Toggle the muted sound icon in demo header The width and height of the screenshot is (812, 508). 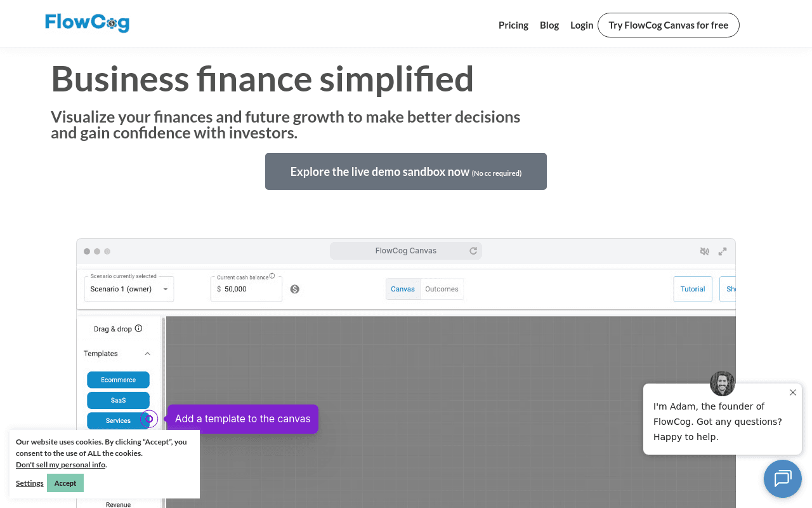pos(704,251)
